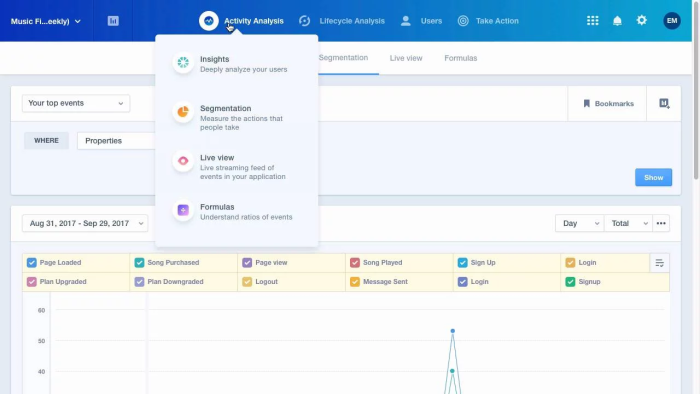Click the WHERE filter label
This screenshot has width=700, height=394.
click(x=46, y=141)
